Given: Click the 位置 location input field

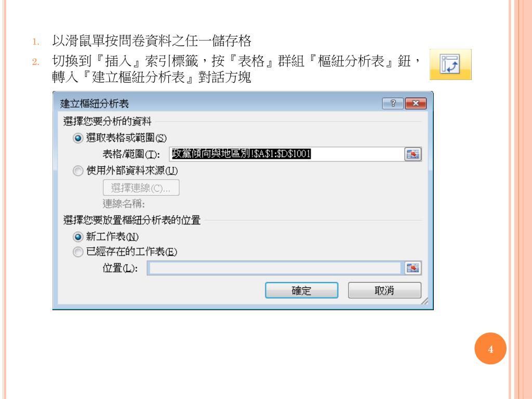Looking at the screenshot, I should [x=274, y=268].
